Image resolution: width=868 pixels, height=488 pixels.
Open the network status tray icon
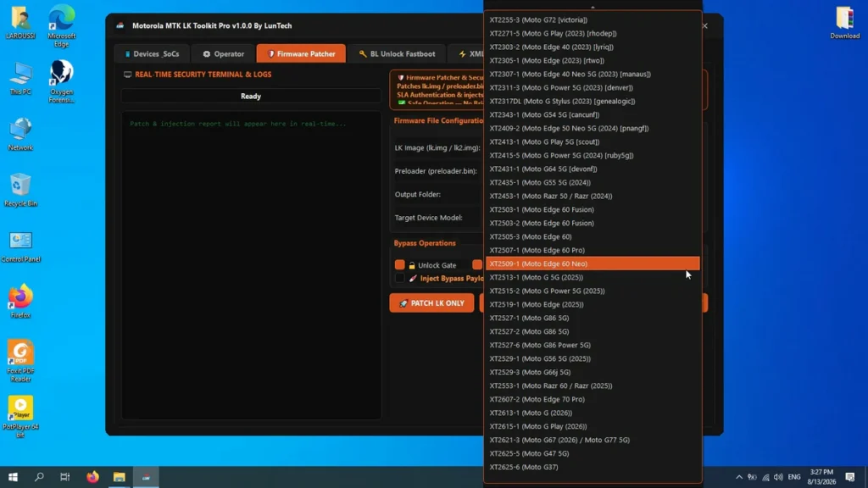tap(765, 477)
